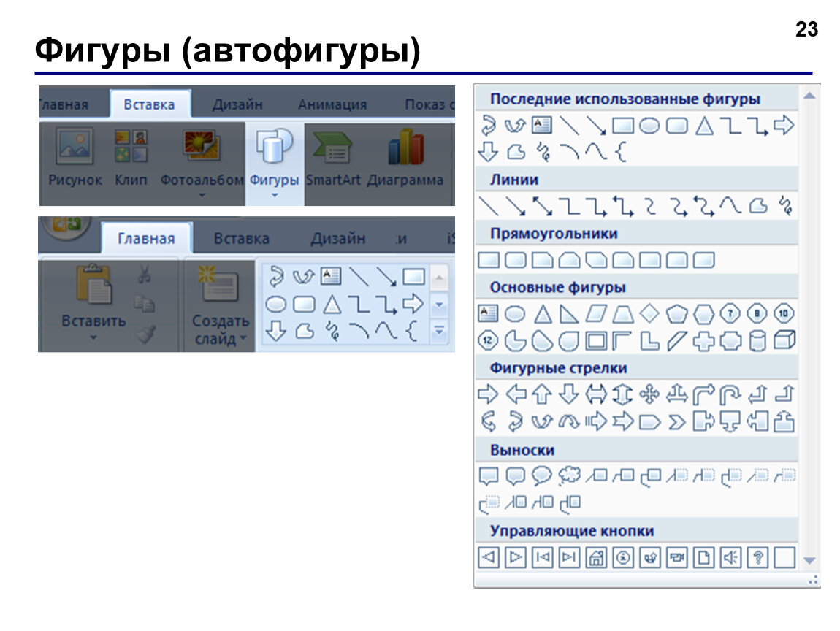This screenshot has height=631, width=840.
Task: Select the straight line under Линии
Action: [x=488, y=206]
